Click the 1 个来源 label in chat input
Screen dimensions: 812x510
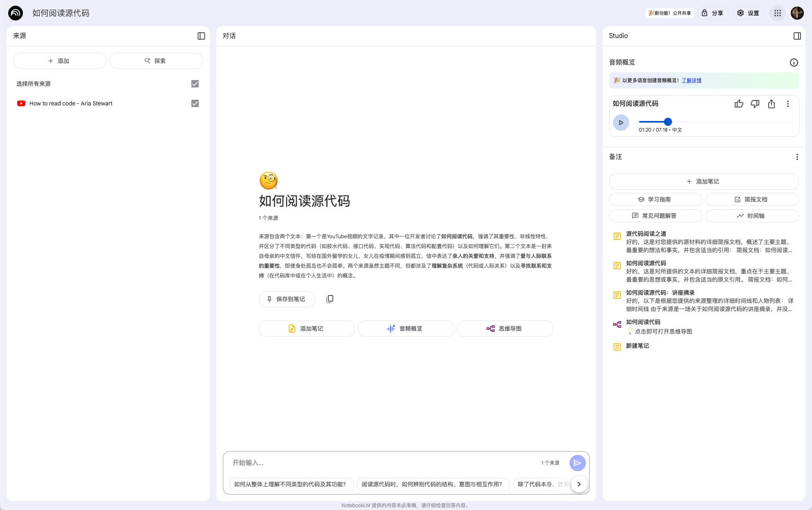[x=550, y=463]
